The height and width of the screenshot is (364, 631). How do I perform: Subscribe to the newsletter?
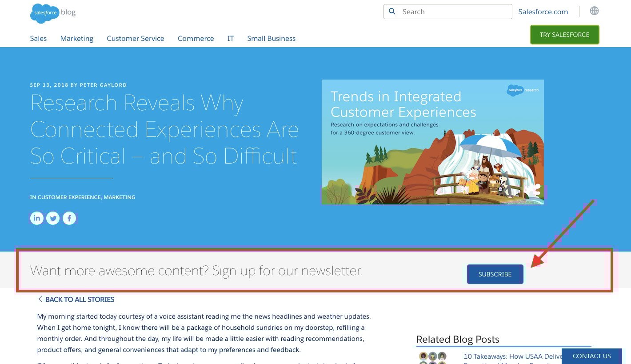[495, 274]
